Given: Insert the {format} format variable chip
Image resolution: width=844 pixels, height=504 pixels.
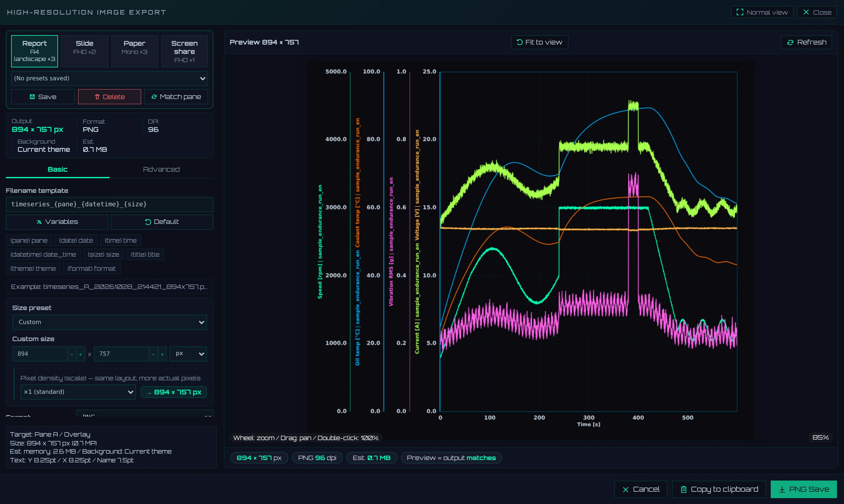Looking at the screenshot, I should pos(91,269).
